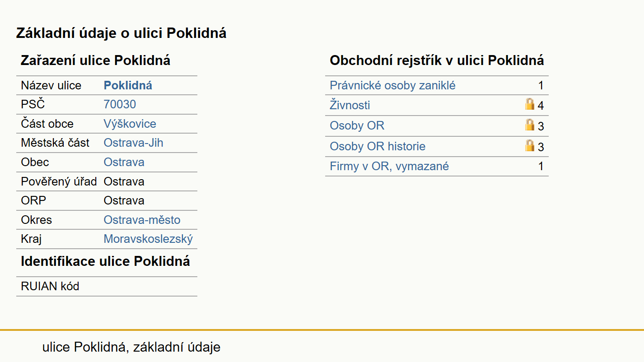644x362 pixels.
Task: Open the Živnosti registry link
Action: [x=350, y=105]
